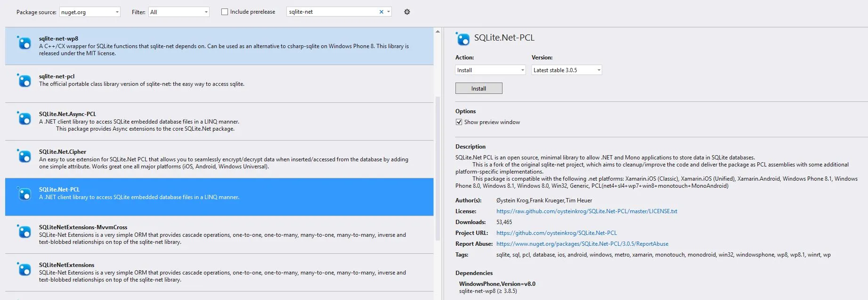868x300 pixels.
Task: Click sqlite-net-wp8 dependency entry
Action: (x=488, y=291)
